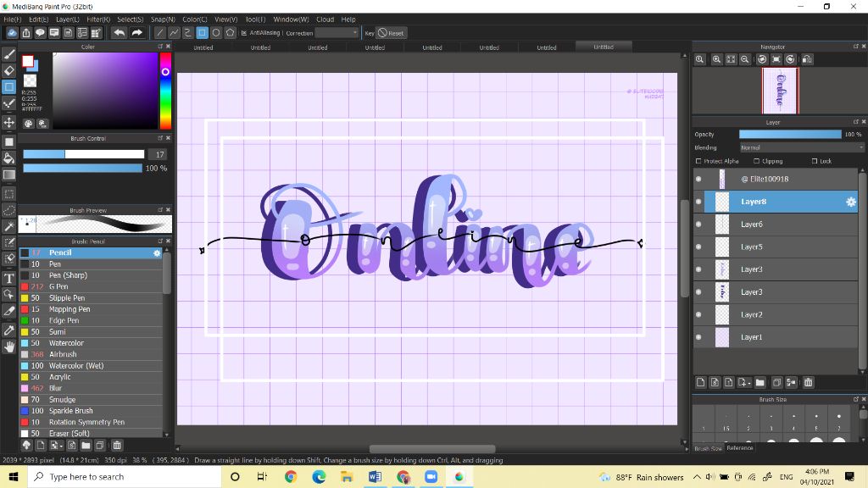This screenshot has width=868, height=488.
Task: Open the add-brush dropdown in Brush panel
Action: tap(56, 446)
